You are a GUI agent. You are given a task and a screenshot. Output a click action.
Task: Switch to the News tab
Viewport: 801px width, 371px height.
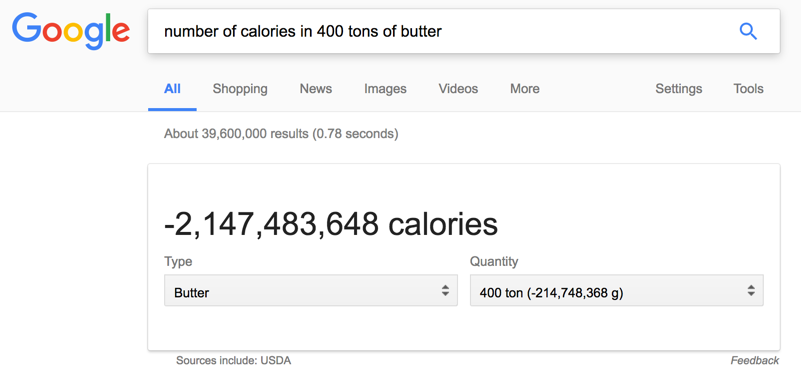pyautogui.click(x=316, y=89)
